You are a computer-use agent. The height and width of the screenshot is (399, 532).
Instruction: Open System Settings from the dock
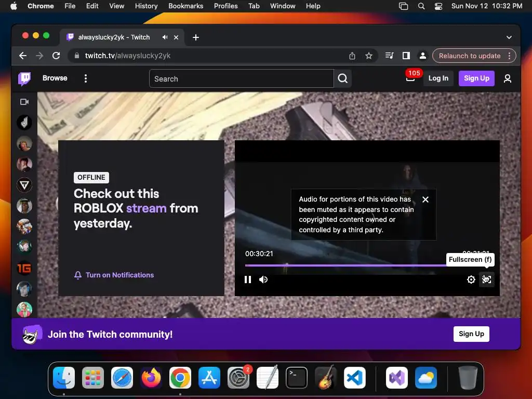point(238,378)
